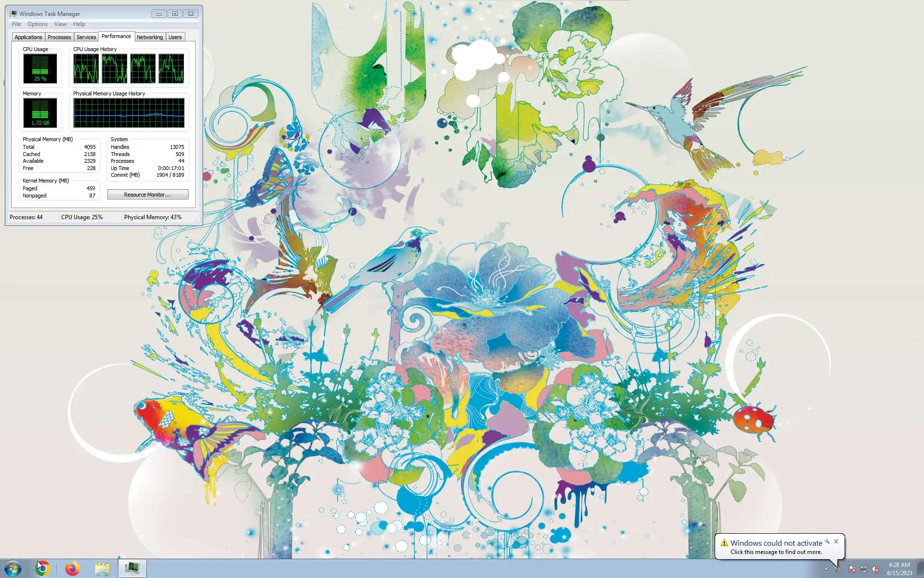Click the Task Manager taskbar icon
This screenshot has width=924, height=578.
coord(132,568)
